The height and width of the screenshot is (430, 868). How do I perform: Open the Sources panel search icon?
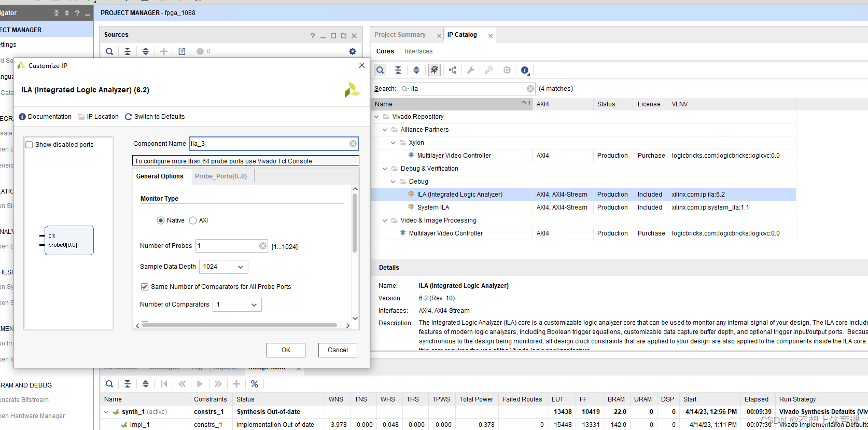point(109,51)
